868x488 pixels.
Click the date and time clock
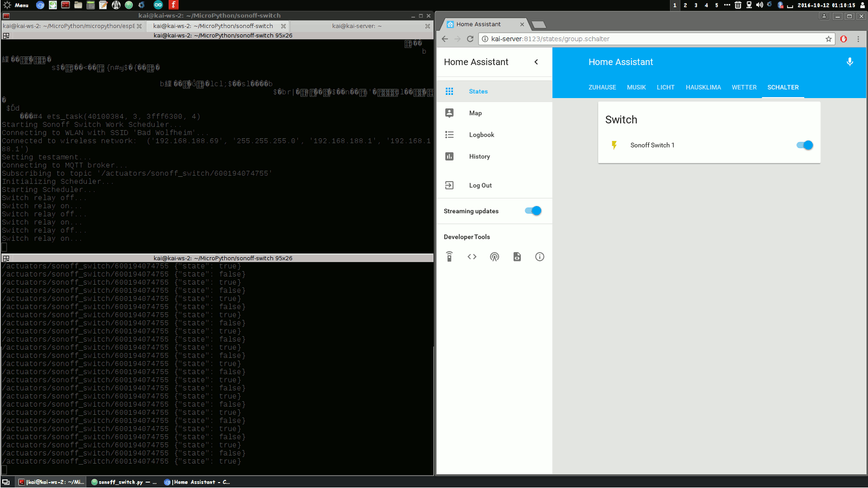pos(826,5)
